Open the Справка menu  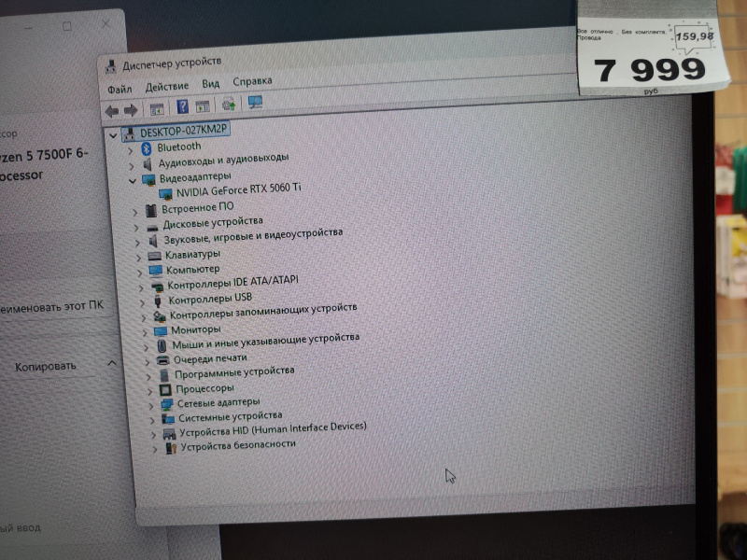252,81
